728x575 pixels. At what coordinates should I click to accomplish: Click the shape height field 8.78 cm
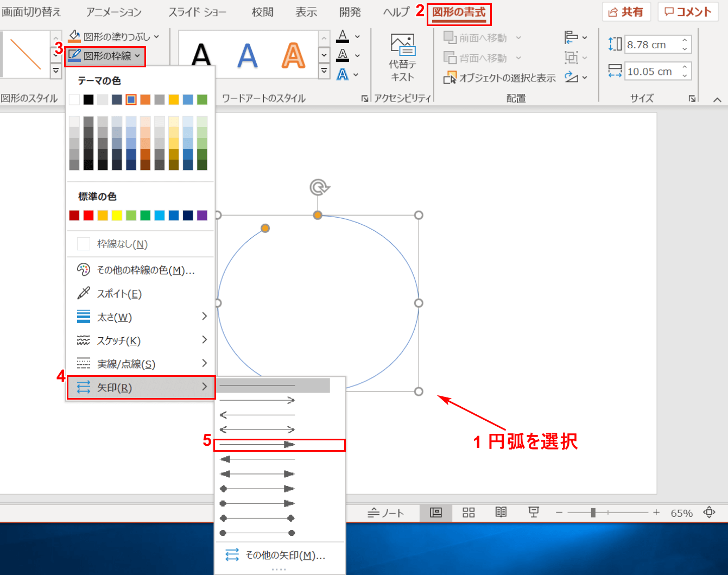[x=651, y=45]
